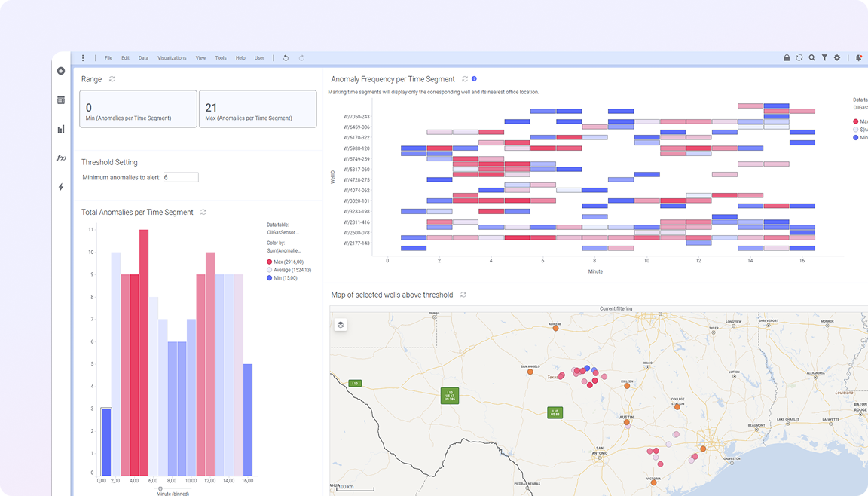Click the plus icon in left sidebar

coord(61,71)
